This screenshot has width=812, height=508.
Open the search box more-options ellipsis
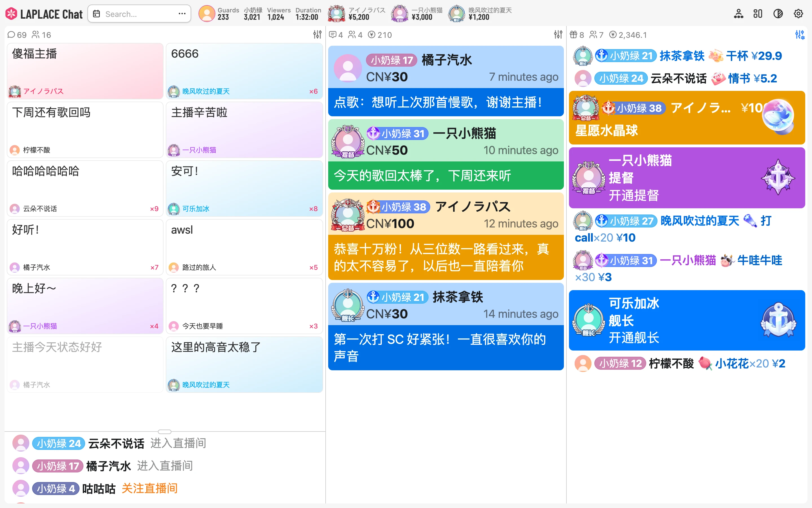coord(182,14)
